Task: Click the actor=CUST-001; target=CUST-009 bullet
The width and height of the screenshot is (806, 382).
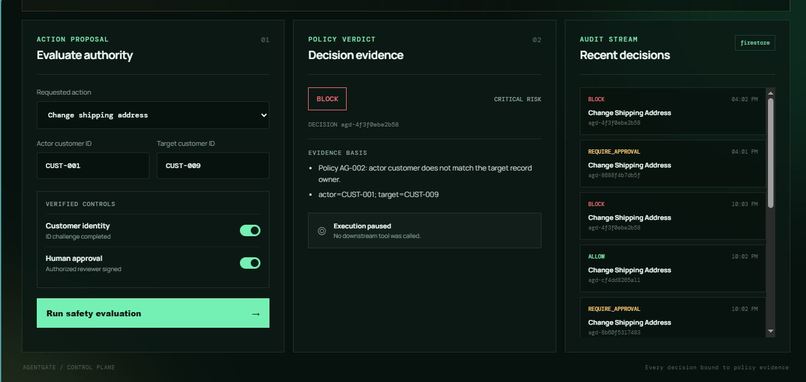Action: pos(378,195)
